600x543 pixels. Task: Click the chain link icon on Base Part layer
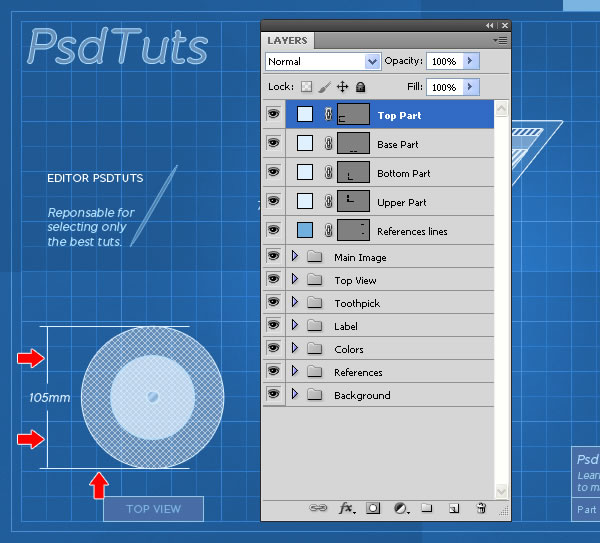(328, 143)
